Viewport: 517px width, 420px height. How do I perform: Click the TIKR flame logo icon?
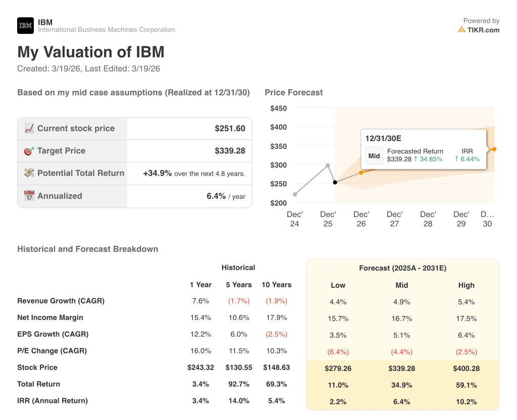(x=461, y=30)
